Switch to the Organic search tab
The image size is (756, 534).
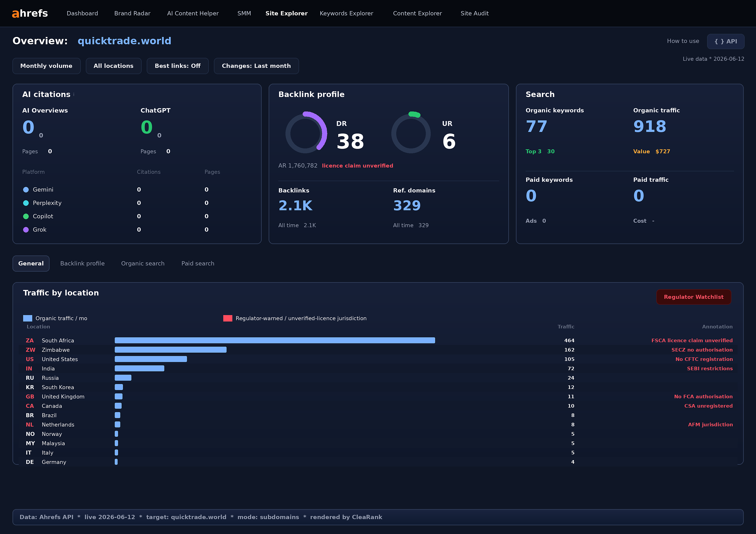[x=143, y=263]
